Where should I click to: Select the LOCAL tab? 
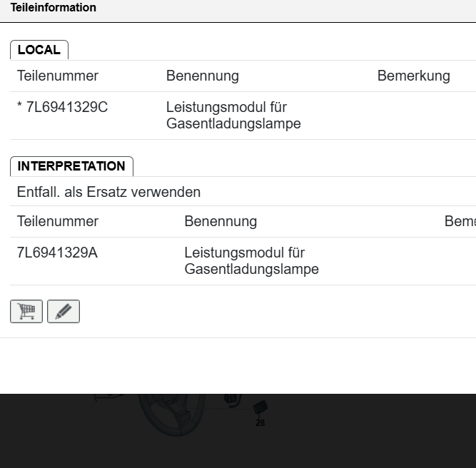pos(39,50)
